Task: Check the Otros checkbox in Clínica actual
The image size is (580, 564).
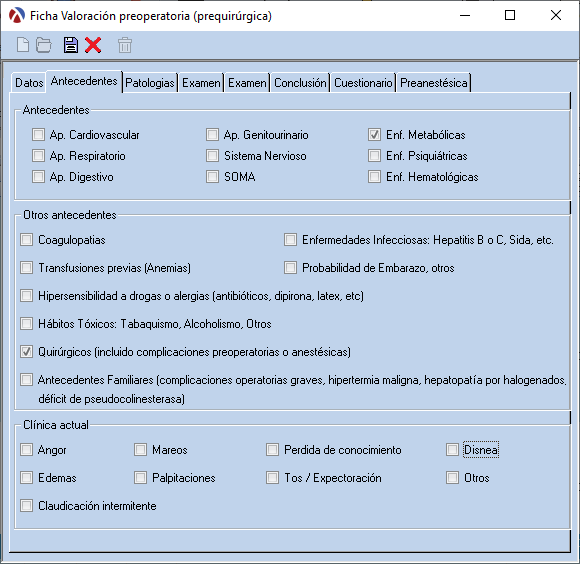Action: 452,478
